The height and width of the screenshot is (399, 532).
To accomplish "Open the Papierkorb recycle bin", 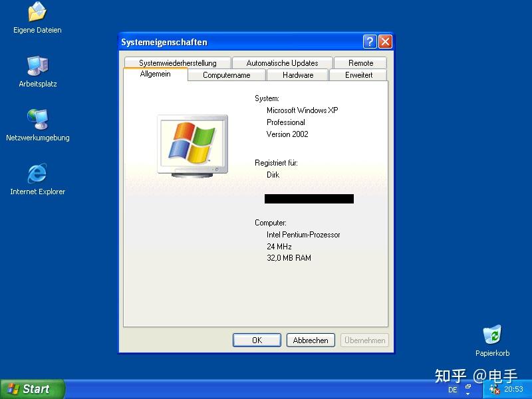I will 492,336.
